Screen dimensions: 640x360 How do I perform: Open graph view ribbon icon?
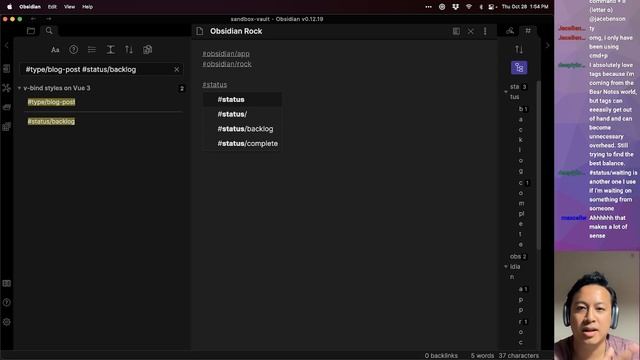click(7, 88)
